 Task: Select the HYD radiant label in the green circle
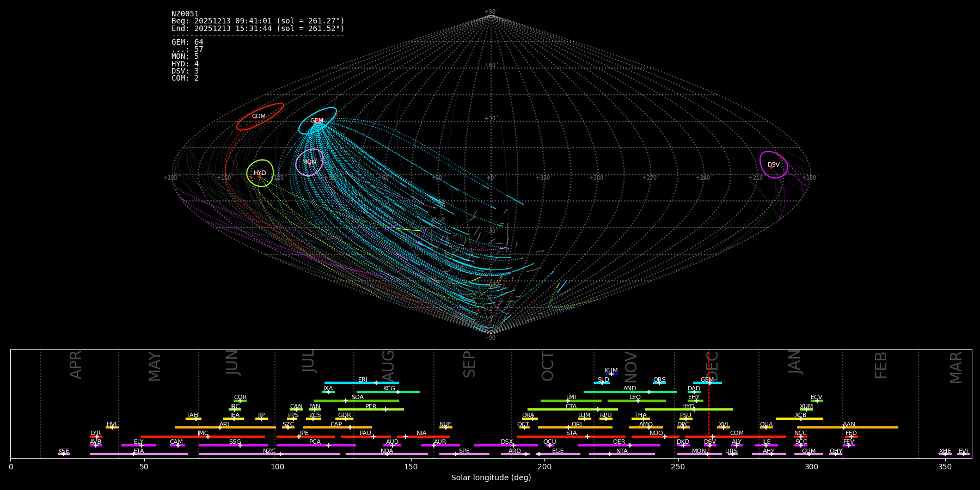[260, 173]
